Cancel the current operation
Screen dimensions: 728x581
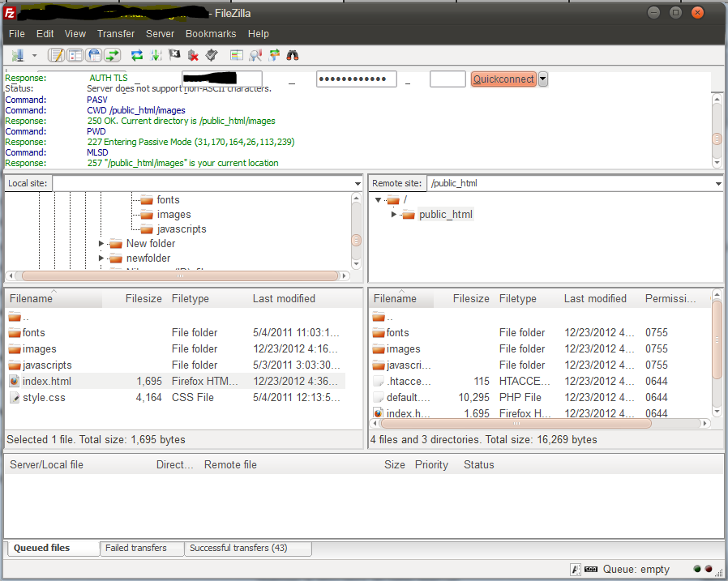pyautogui.click(x=174, y=55)
